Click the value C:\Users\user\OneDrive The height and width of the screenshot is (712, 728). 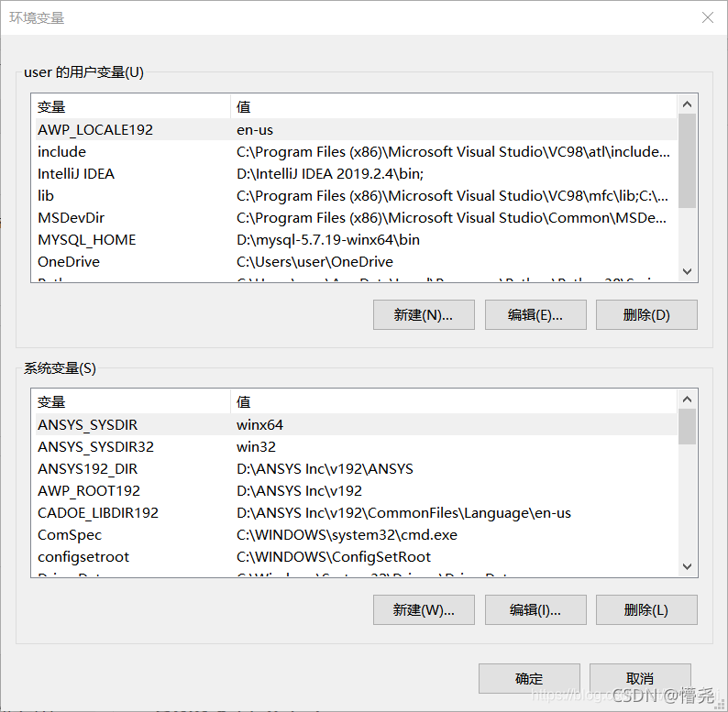coord(314,262)
